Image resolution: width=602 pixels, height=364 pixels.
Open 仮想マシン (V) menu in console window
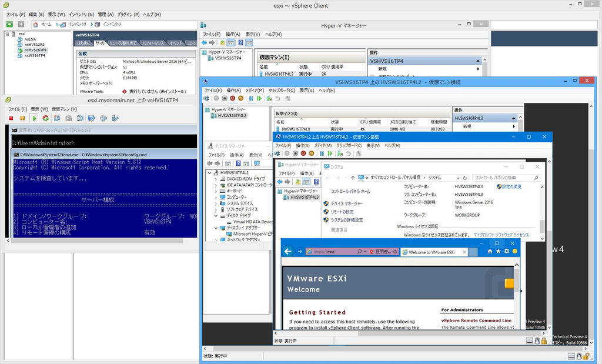(63, 109)
